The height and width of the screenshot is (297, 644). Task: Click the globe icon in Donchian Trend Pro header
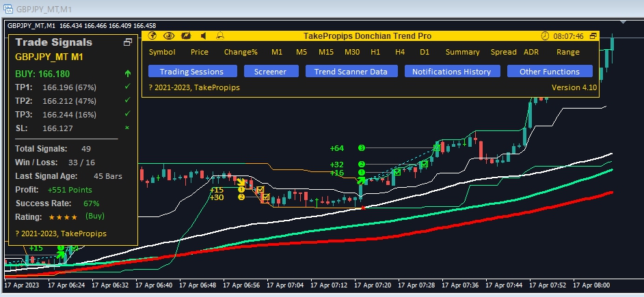[152, 36]
